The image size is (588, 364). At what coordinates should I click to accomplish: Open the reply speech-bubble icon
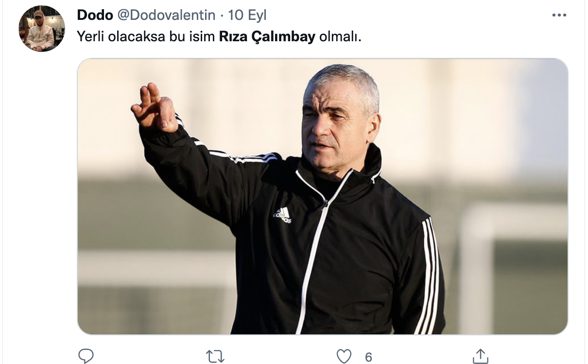coord(86,356)
